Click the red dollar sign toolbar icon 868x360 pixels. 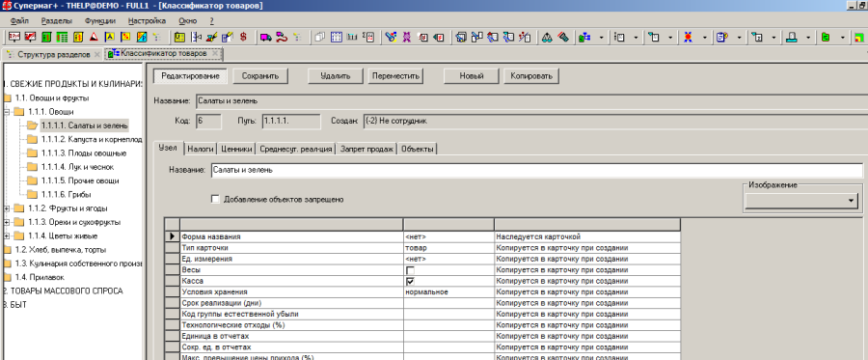(x=243, y=37)
